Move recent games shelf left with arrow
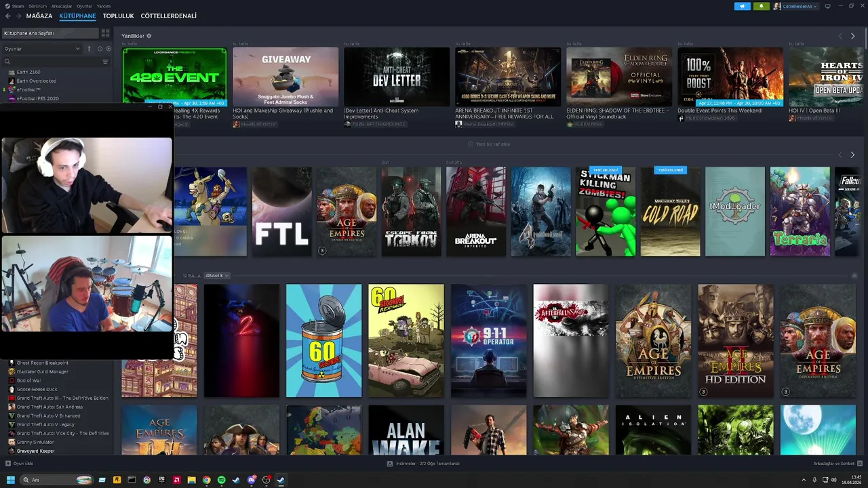This screenshot has height=488, width=868. [x=840, y=155]
